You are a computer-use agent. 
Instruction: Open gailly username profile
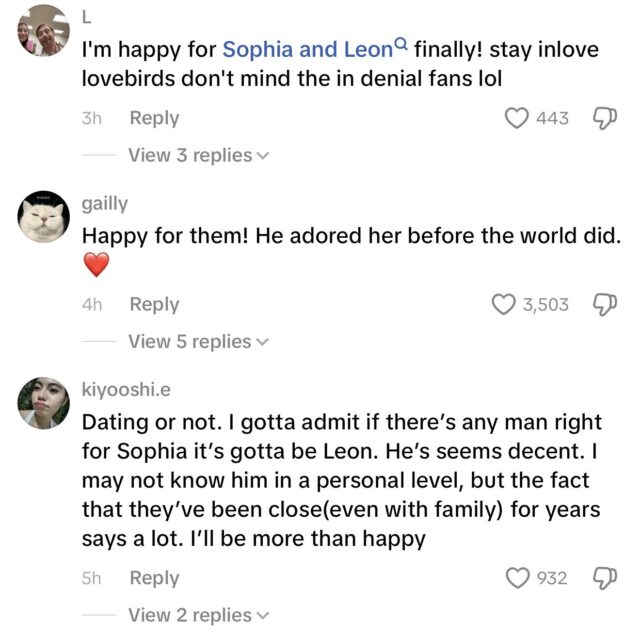pos(104,203)
